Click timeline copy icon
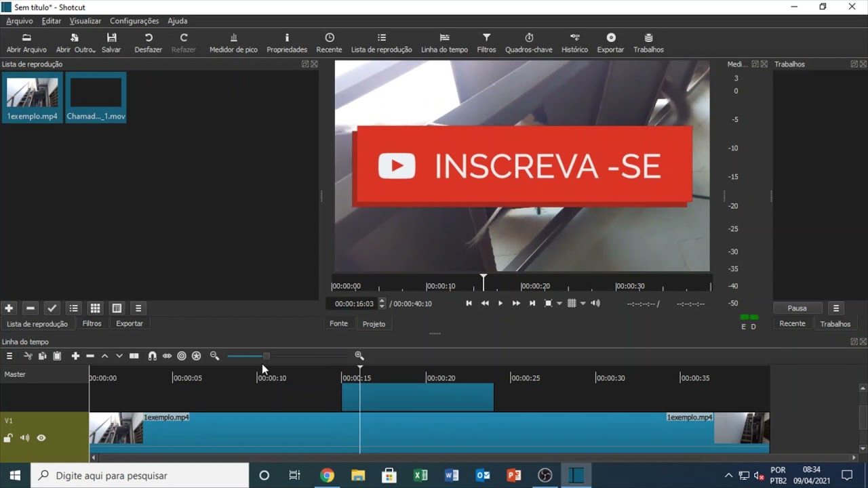 point(42,356)
